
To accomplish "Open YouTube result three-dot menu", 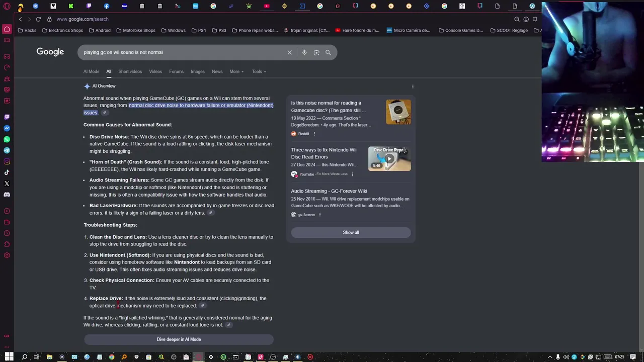I will 352,174.
